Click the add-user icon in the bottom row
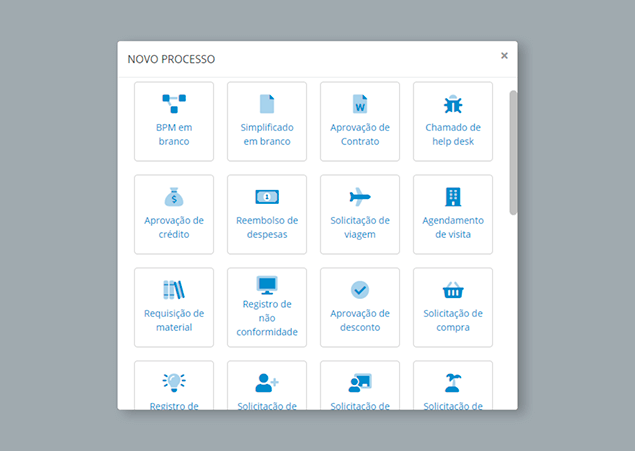Image resolution: width=635 pixels, height=451 pixels. point(267,381)
